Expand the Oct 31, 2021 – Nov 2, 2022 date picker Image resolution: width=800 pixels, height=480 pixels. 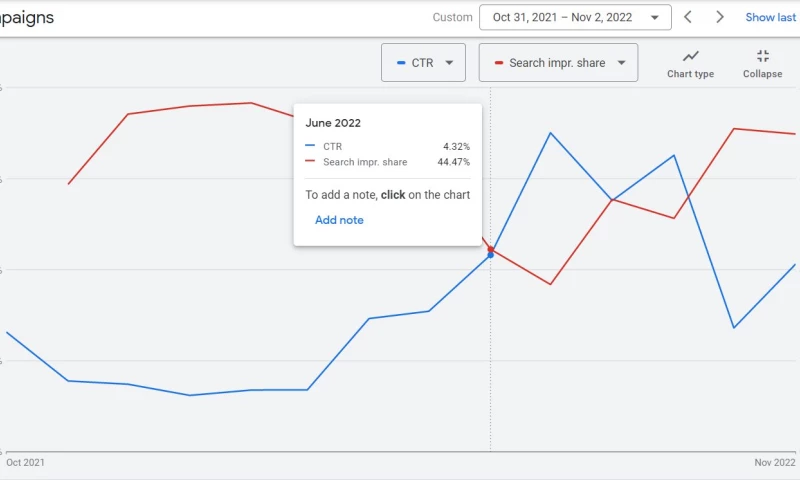click(575, 17)
